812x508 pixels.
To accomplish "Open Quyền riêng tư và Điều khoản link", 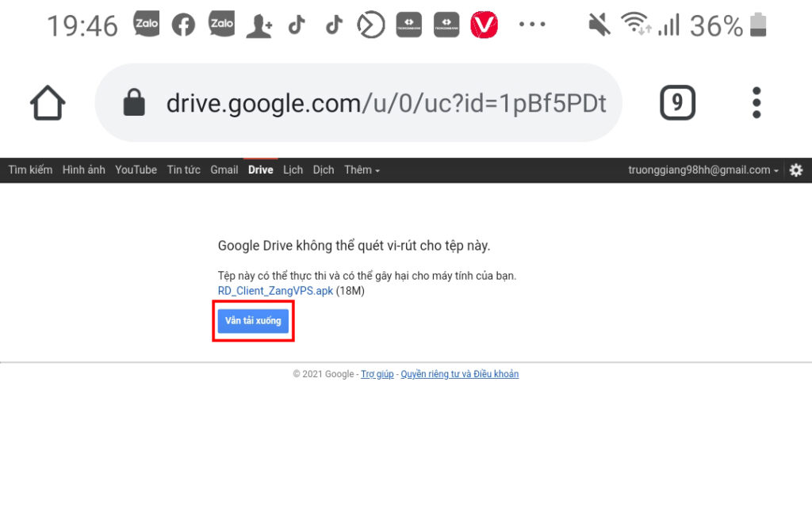I will click(x=460, y=374).
